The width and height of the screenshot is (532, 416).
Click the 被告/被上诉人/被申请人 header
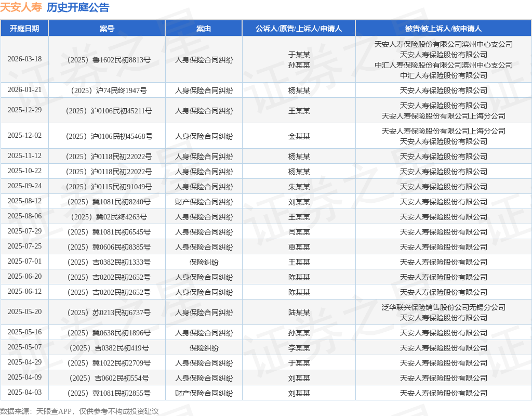(x=444, y=29)
